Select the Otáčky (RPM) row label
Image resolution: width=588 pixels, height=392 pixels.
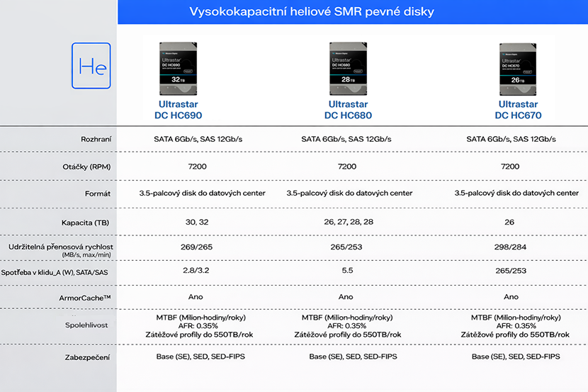[86, 167]
